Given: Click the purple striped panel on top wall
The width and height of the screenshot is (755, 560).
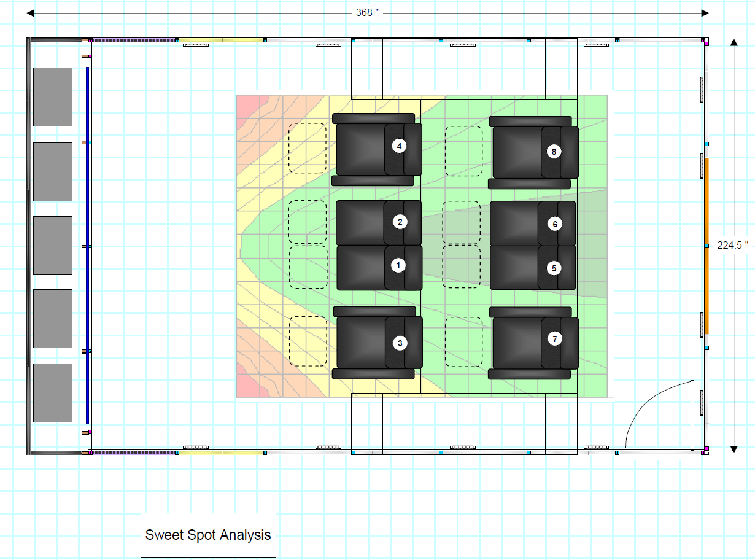Looking at the screenshot, I should pos(134,40).
